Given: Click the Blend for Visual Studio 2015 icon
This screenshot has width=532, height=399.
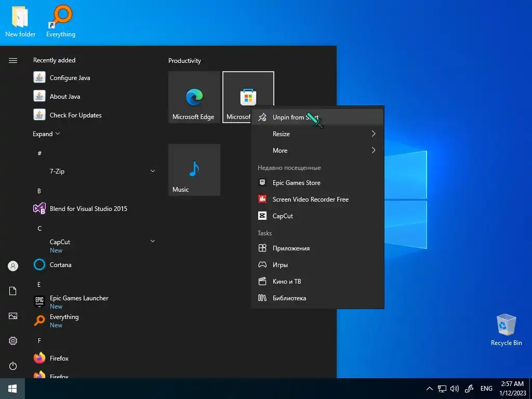Looking at the screenshot, I should coord(39,208).
